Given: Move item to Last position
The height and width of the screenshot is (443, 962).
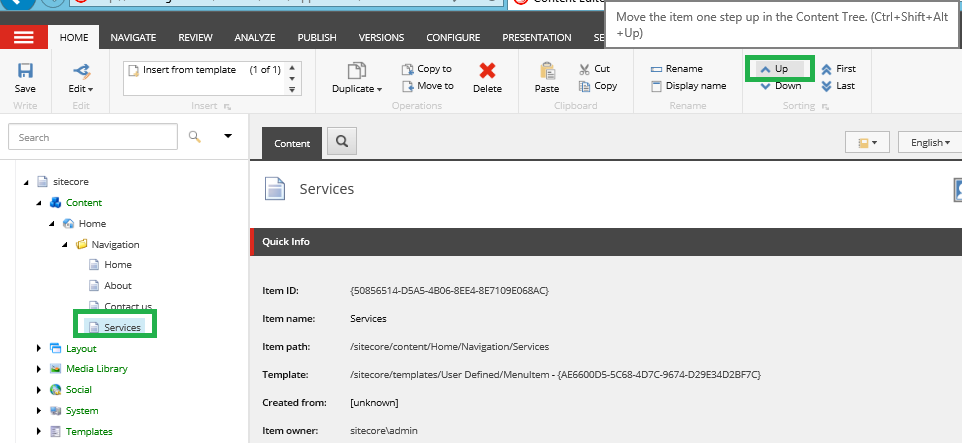Looking at the screenshot, I should [837, 86].
